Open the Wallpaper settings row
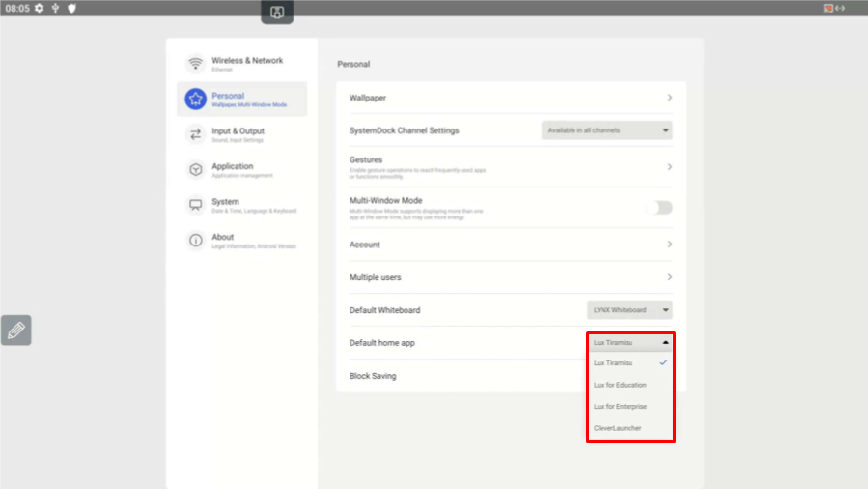868x489 pixels. point(511,98)
